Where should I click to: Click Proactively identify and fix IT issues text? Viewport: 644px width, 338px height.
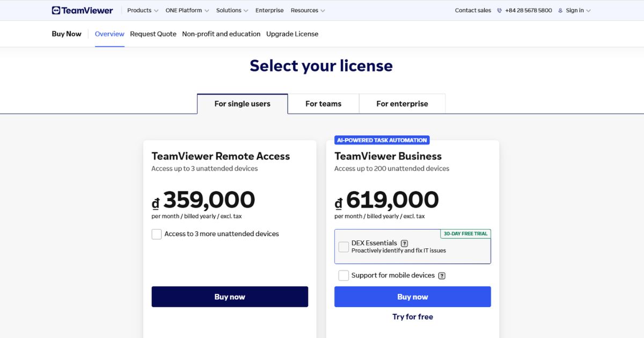pos(399,251)
